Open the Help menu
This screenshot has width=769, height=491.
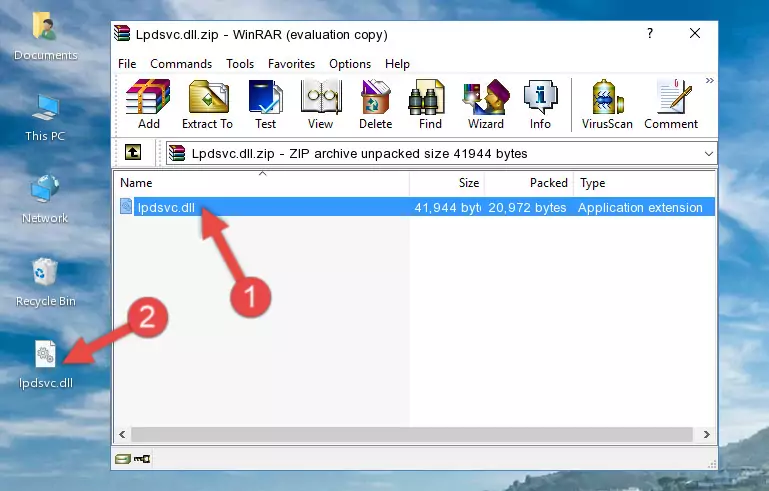(397, 64)
